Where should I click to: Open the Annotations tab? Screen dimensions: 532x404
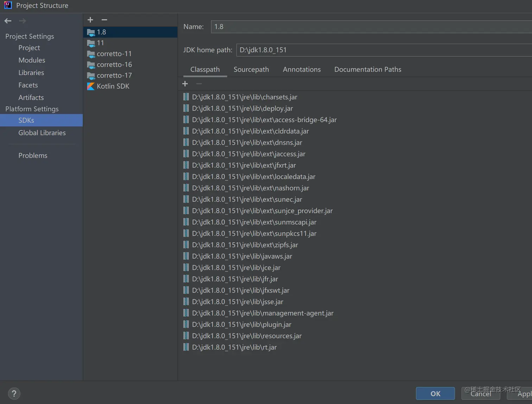click(x=302, y=69)
